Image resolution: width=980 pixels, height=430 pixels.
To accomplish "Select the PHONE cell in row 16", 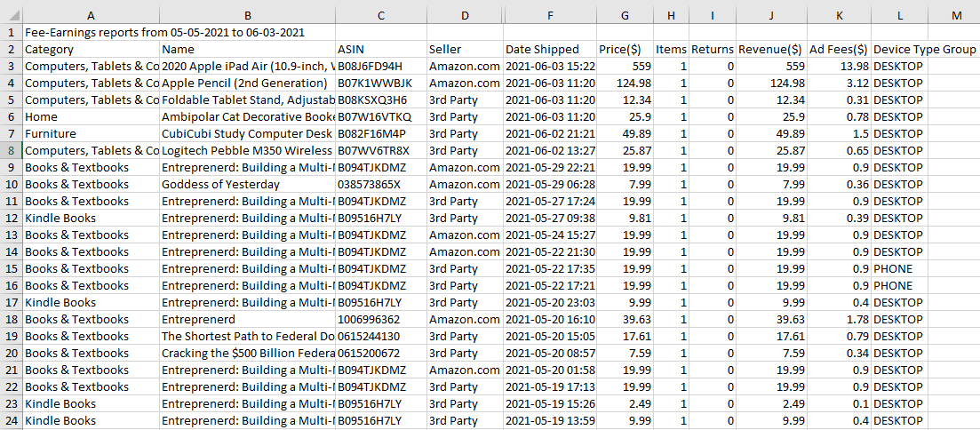I will click(899, 285).
